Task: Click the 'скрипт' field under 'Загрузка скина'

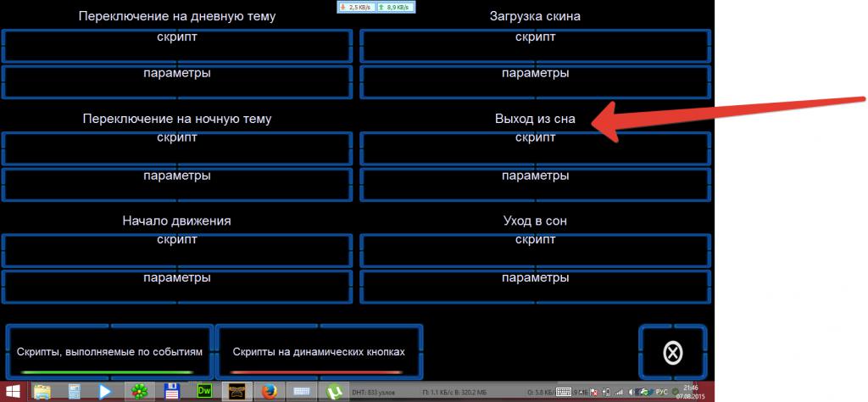Action: pos(536,46)
